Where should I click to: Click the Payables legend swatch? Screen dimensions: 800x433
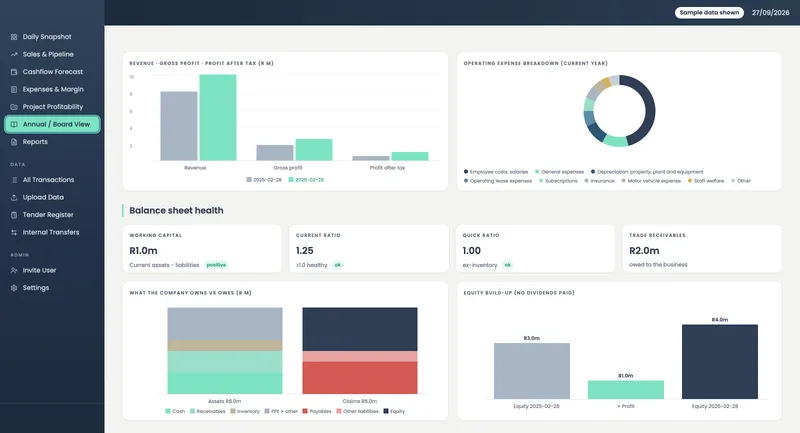[x=305, y=411]
